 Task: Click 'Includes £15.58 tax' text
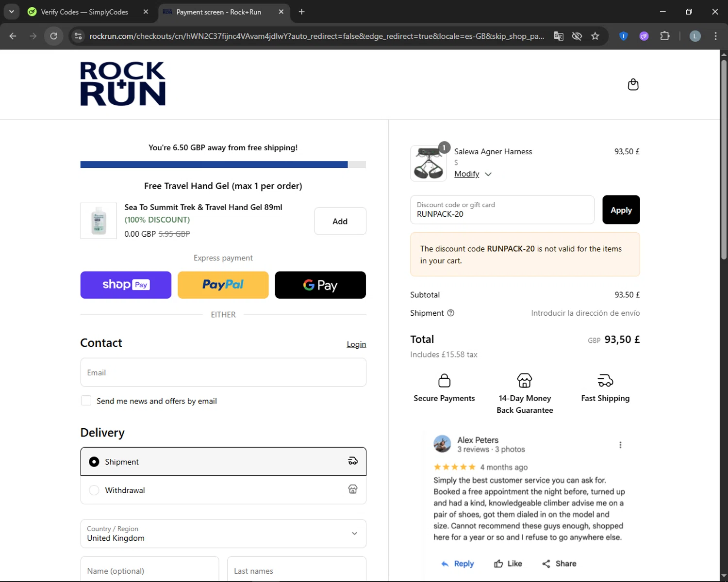click(x=444, y=355)
